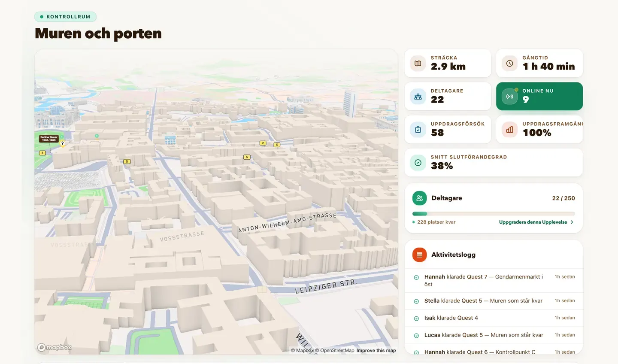Click the question mark pin on the map
Screen dimensions: 618x364
pyautogui.click(x=63, y=144)
